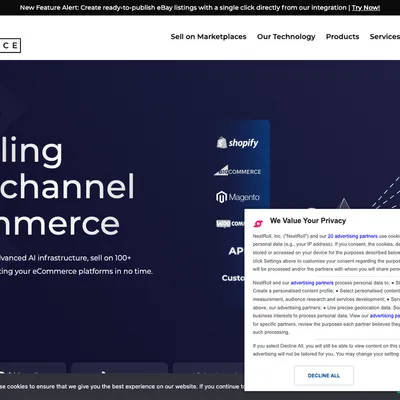Image resolution: width=400 pixels, height=400 pixels.
Task: Click the Magento logo
Action: [238, 197]
